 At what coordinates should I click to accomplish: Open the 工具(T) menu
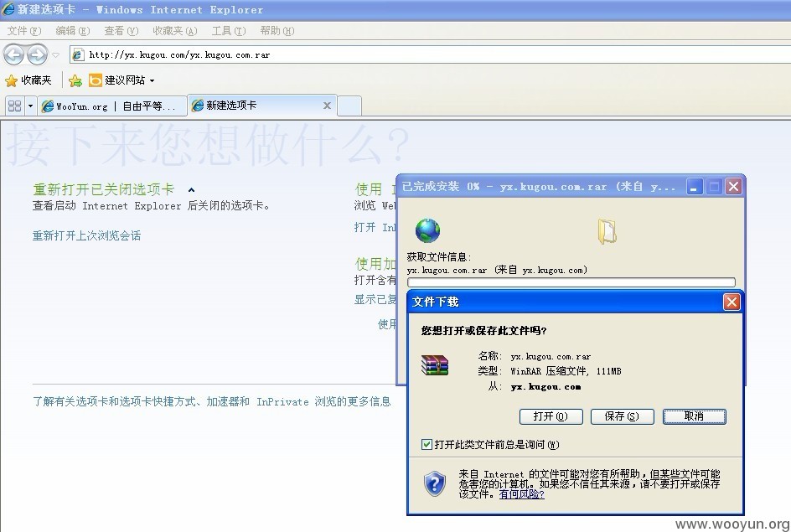pyautogui.click(x=229, y=31)
